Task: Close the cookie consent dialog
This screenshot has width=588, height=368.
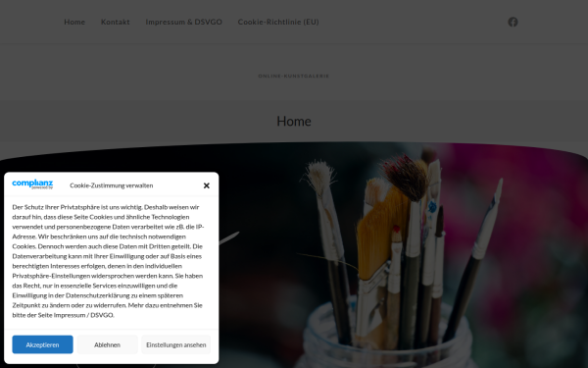Action: tap(206, 185)
